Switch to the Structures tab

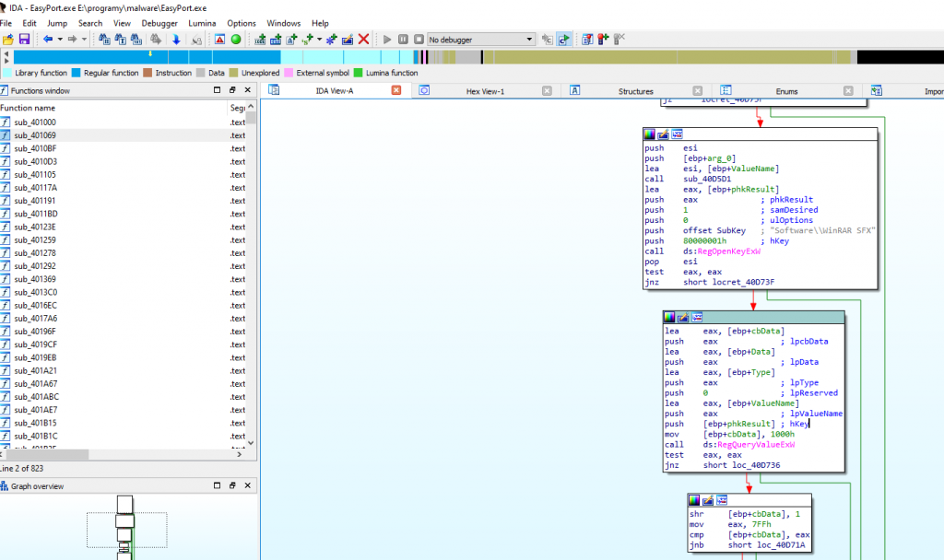[x=636, y=91]
